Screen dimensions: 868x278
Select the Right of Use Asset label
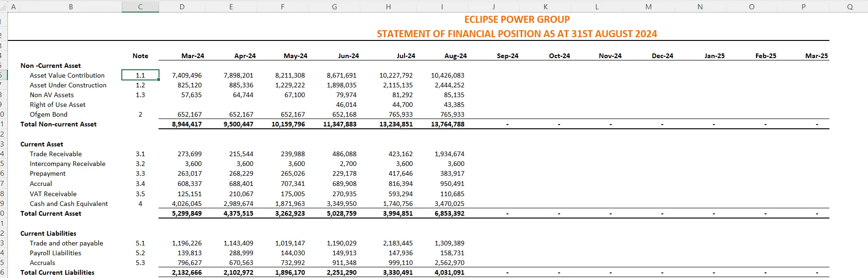pos(58,105)
